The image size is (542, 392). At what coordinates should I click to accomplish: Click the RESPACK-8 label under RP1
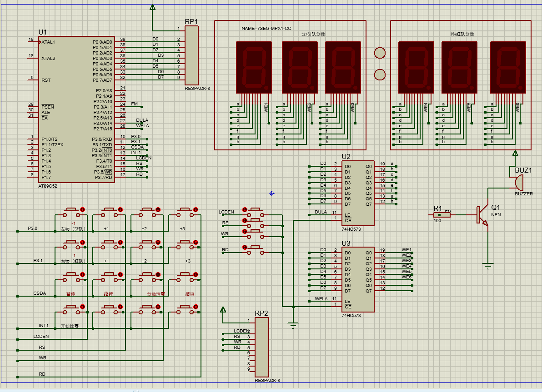197,89
